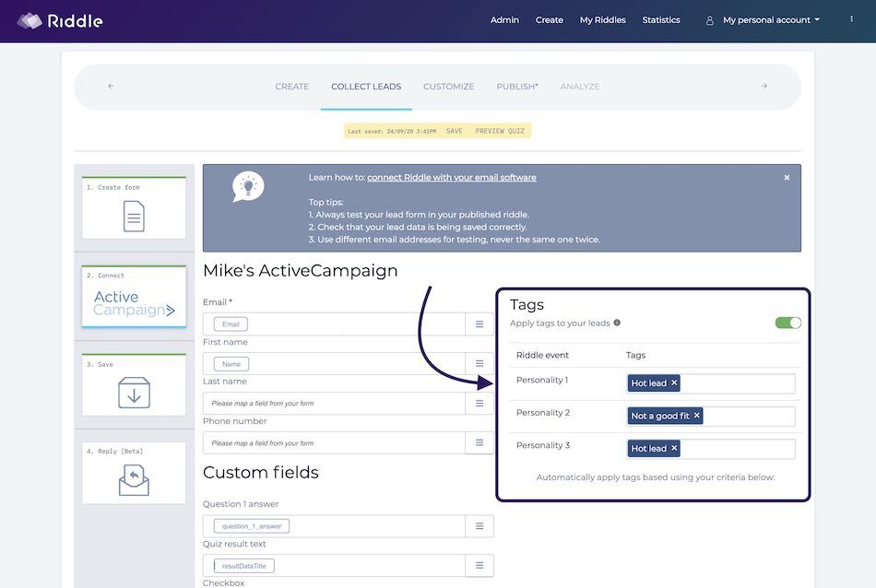876x588 pixels.
Task: Open First name field mapping menu icon
Action: click(x=479, y=363)
